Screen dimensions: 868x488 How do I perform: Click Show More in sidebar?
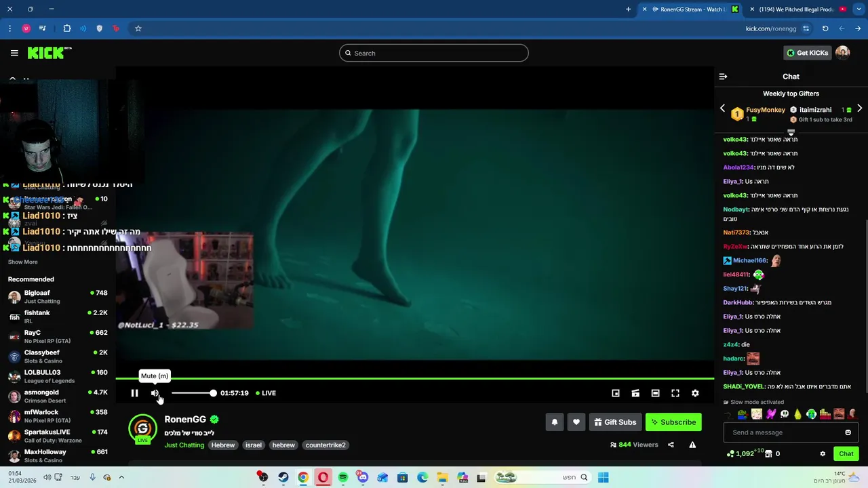pyautogui.click(x=22, y=262)
